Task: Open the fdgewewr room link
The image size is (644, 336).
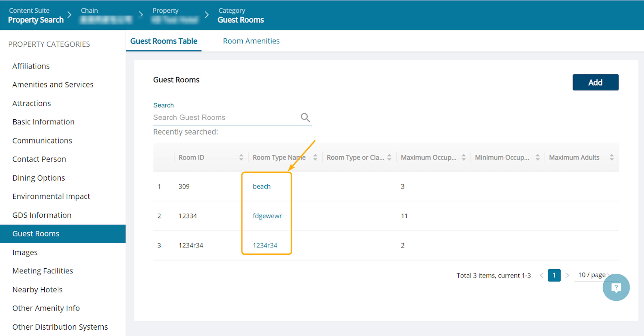Action: [x=267, y=216]
